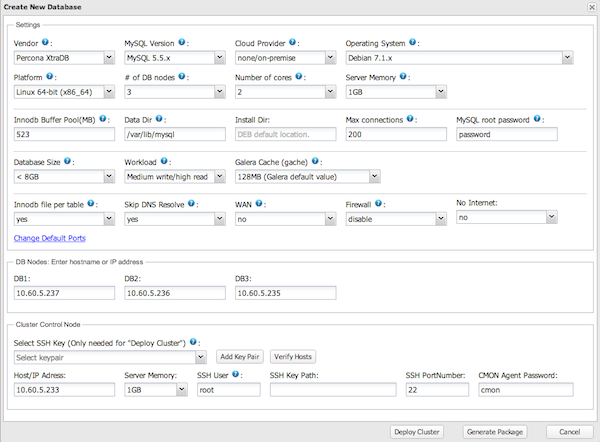Open the Vendor dropdown showing Percona XtraDB
Image resolution: width=600 pixels, height=442 pixels.
coord(63,59)
